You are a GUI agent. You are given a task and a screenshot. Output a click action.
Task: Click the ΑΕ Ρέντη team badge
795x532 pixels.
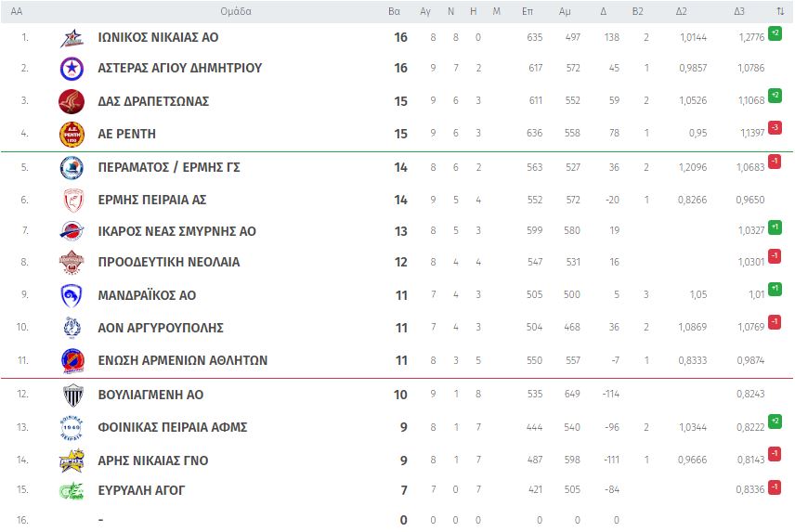(72, 134)
